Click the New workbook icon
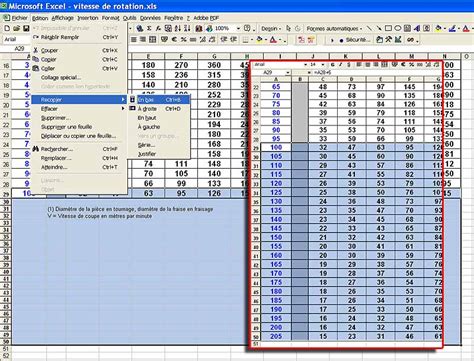474x361 pixels. tap(7, 29)
